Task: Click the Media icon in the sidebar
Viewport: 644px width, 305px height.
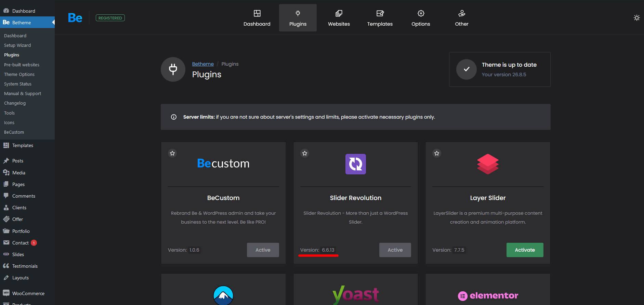Action: coord(6,173)
